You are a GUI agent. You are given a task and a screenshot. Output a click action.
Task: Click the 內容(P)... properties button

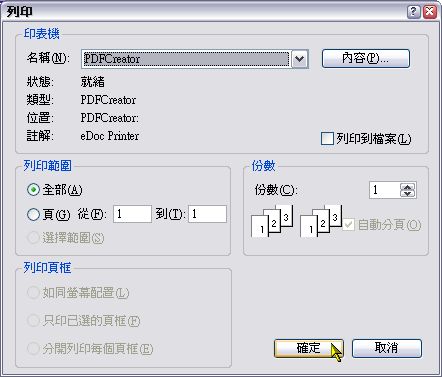pos(365,59)
